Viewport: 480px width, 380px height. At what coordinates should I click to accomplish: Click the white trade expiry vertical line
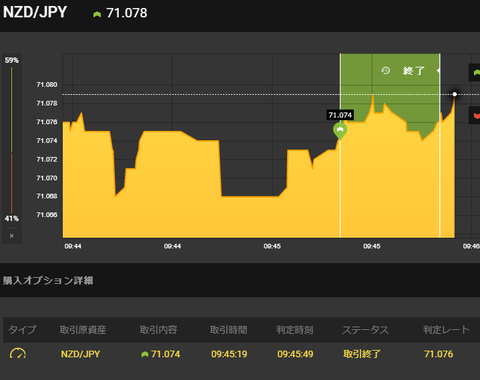pos(440,145)
